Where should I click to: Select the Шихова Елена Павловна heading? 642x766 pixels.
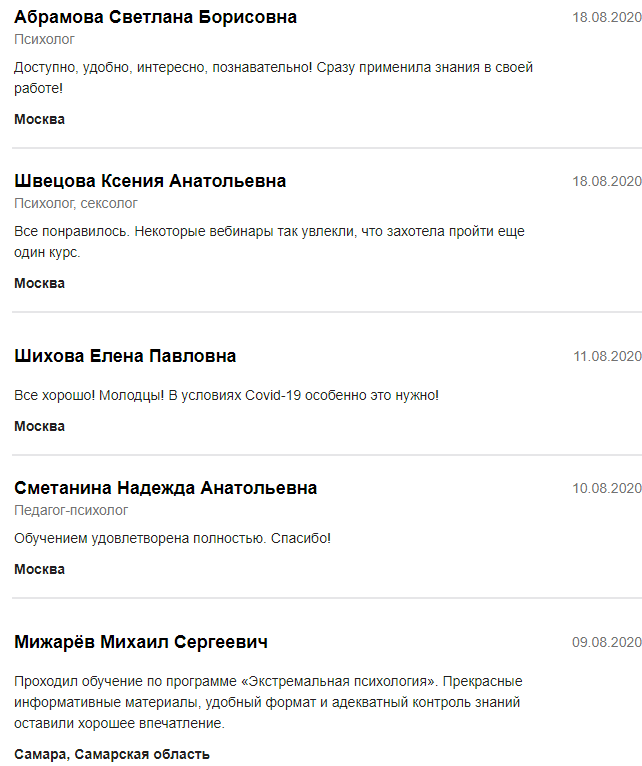click(125, 356)
